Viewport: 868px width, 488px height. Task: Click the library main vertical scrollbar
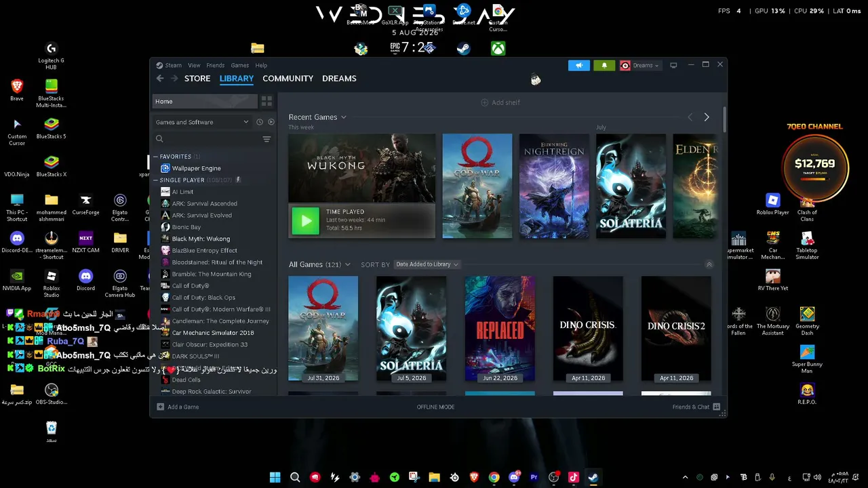pos(724,120)
